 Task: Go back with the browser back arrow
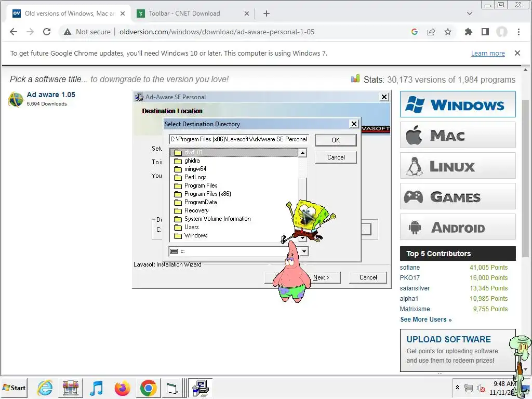pyautogui.click(x=14, y=32)
